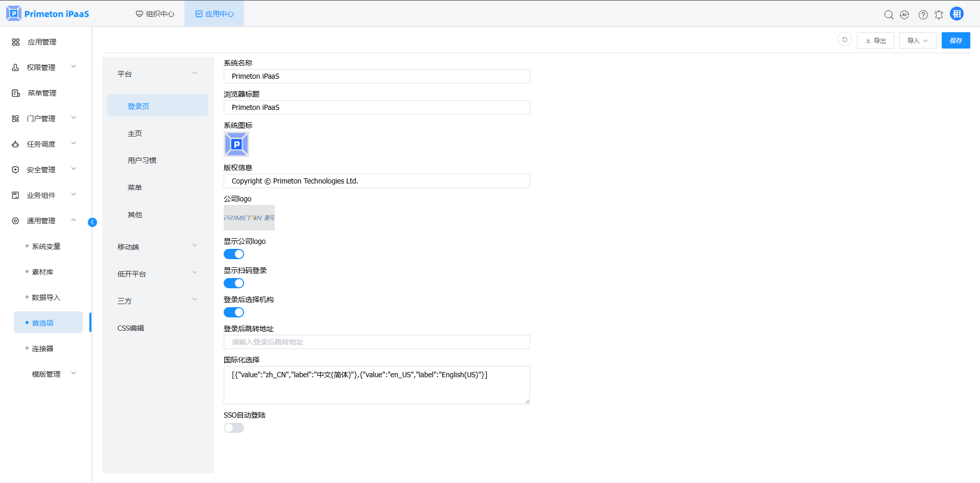
Task: Click the search magnifier icon
Action: 889,15
